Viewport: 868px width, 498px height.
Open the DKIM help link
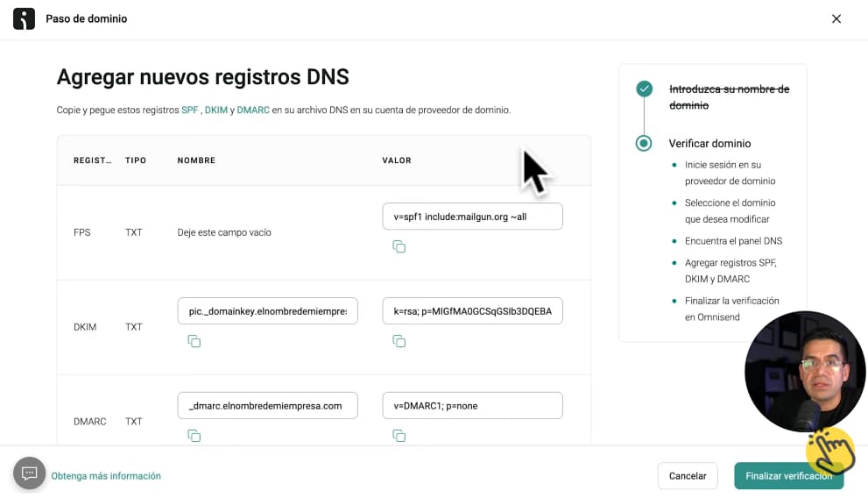click(x=215, y=110)
